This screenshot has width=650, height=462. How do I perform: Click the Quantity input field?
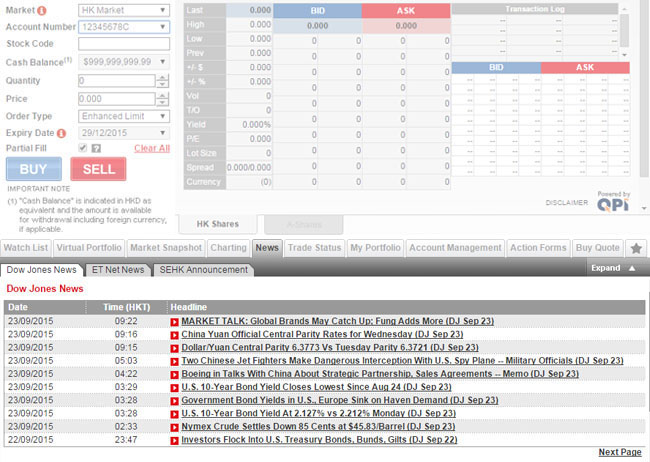[x=117, y=81]
